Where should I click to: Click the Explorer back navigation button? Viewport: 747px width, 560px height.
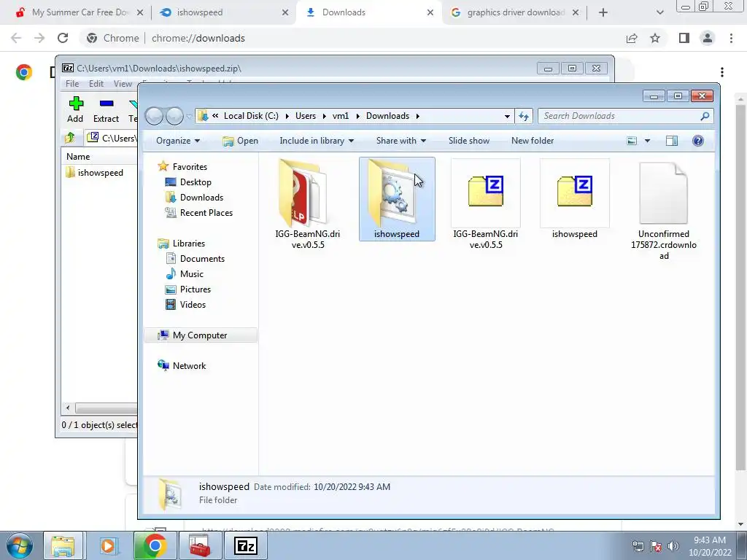(x=154, y=116)
